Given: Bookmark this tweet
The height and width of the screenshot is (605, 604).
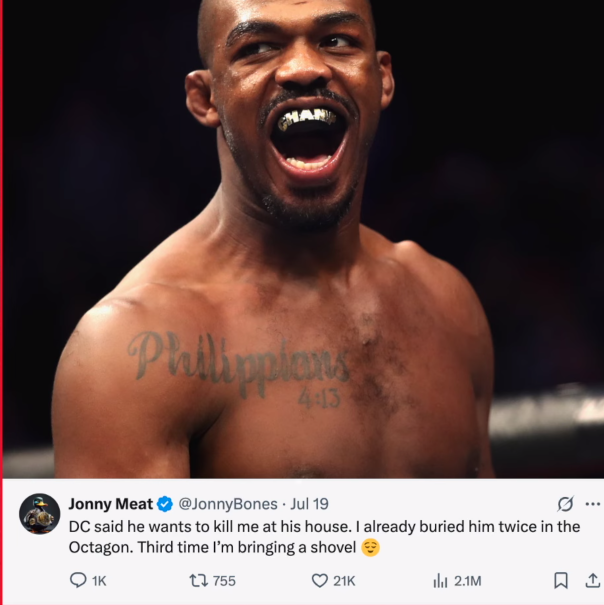Looking at the screenshot, I should (x=561, y=580).
